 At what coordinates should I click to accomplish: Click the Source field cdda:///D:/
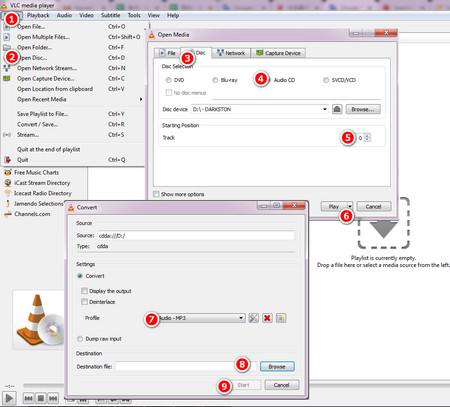click(196, 236)
